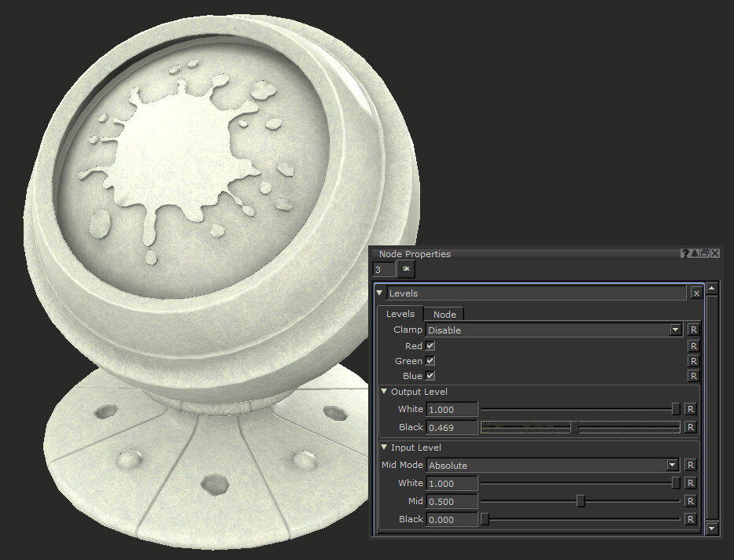Reset the Red channel with its R icon

click(693, 346)
